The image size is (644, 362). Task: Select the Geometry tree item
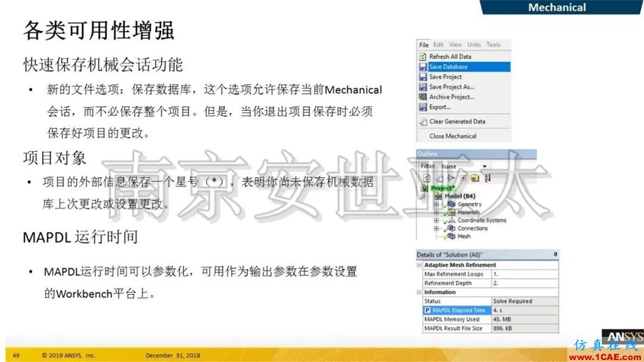click(x=469, y=204)
